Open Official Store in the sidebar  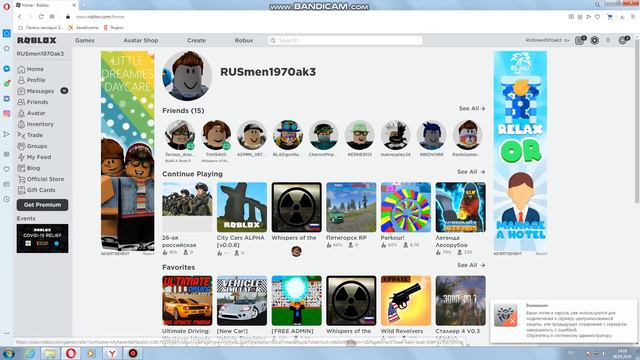pyautogui.click(x=41, y=179)
